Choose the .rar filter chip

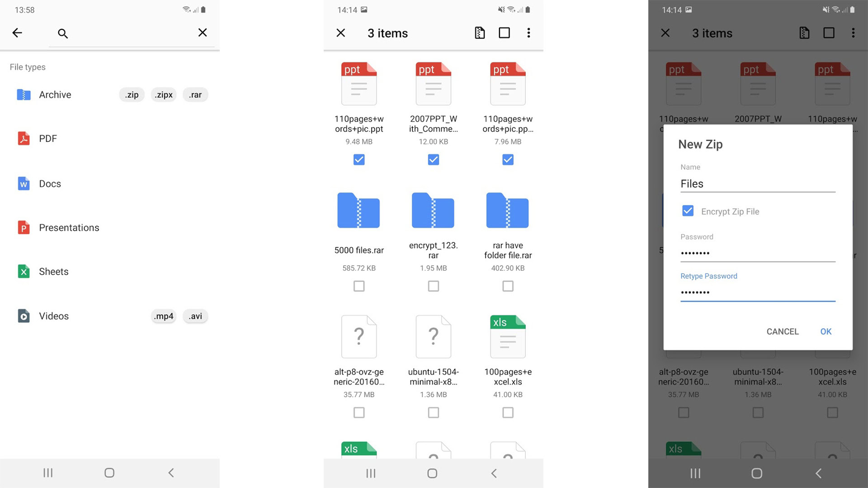tap(195, 95)
